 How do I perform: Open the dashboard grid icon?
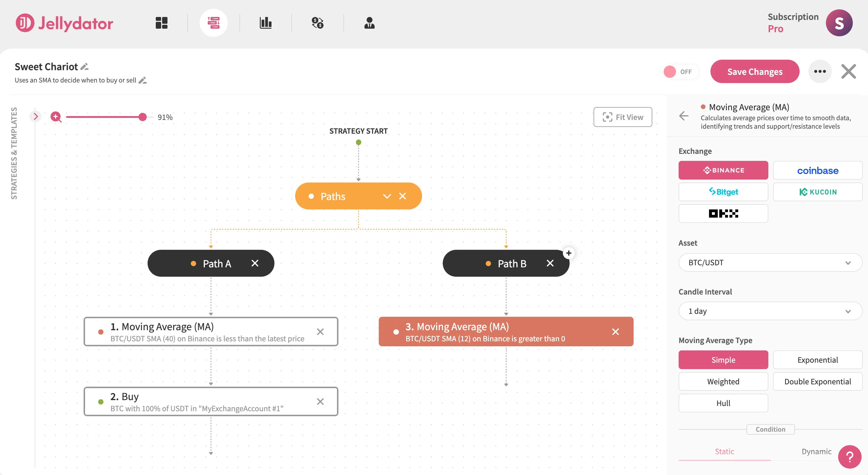tap(161, 23)
